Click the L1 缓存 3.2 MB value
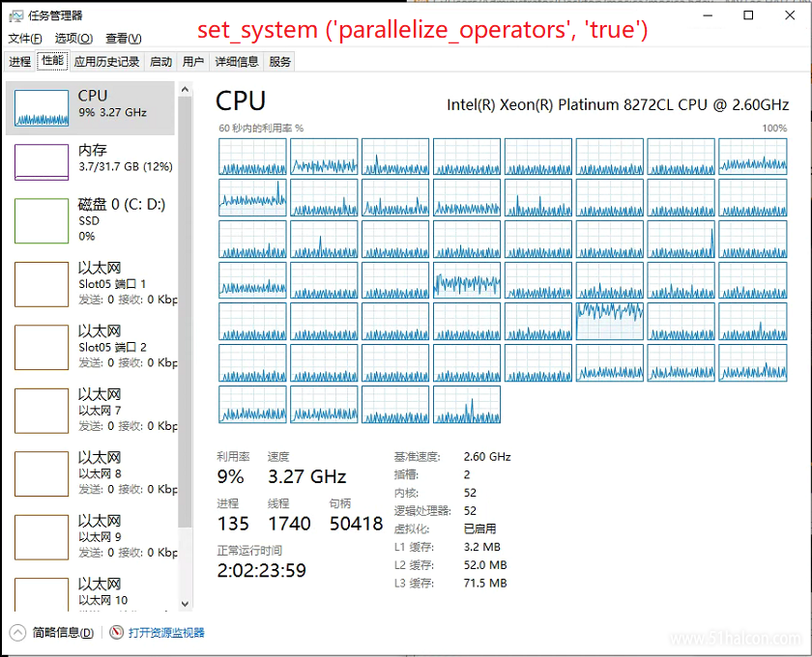 click(x=481, y=547)
